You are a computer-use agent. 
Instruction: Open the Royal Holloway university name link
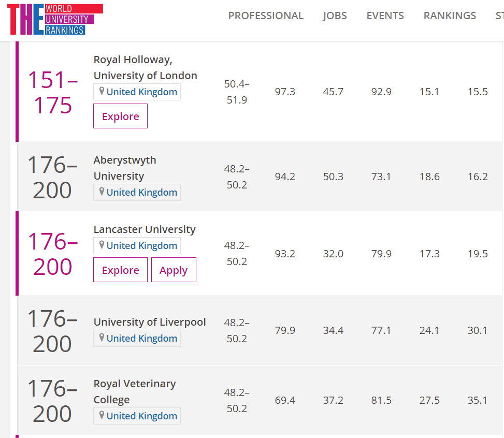click(x=145, y=67)
